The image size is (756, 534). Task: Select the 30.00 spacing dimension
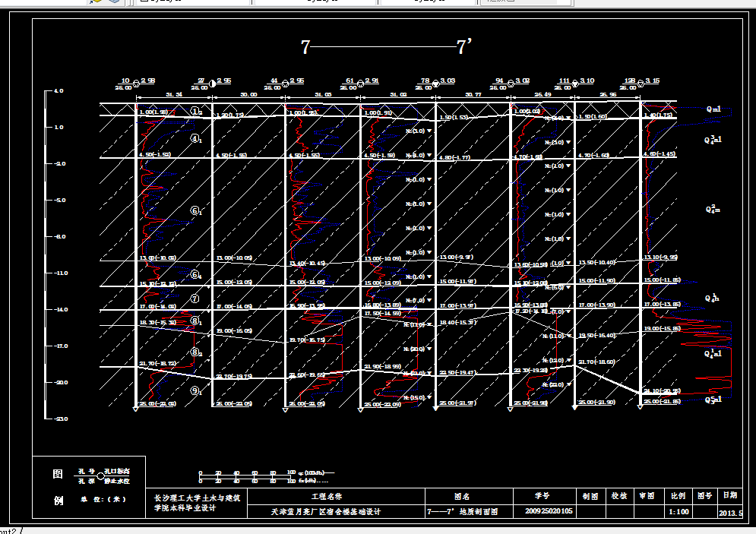(248, 94)
